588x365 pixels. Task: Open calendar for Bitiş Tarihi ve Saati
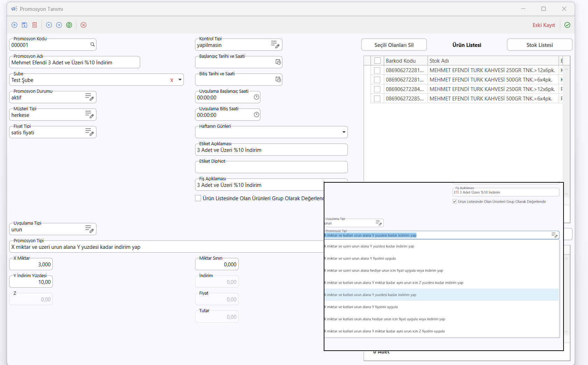278,79
